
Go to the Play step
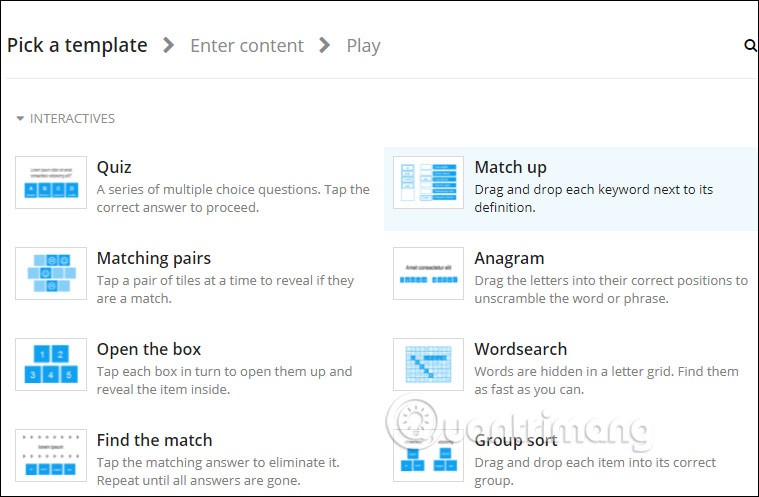tap(363, 45)
